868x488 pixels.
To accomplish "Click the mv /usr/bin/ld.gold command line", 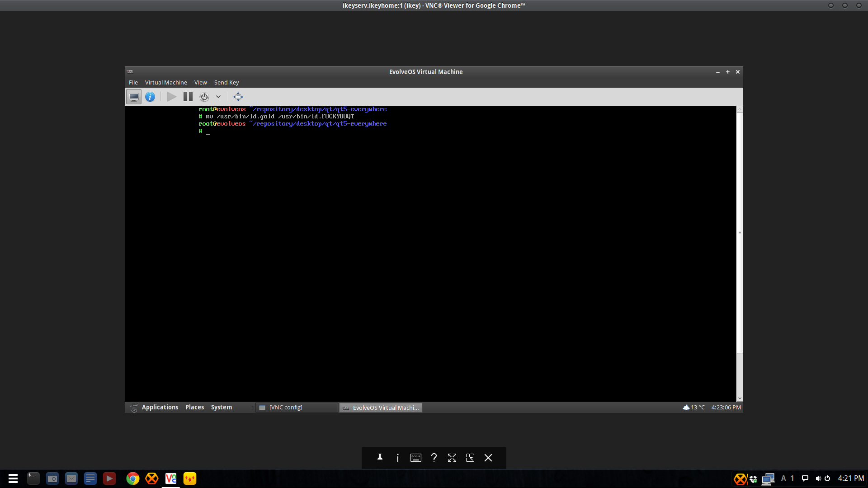I will pos(276,117).
